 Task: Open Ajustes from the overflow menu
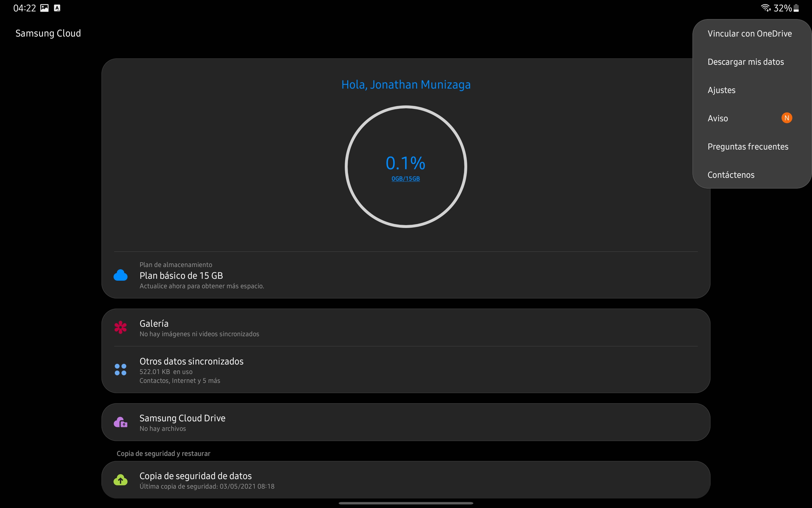click(752, 90)
